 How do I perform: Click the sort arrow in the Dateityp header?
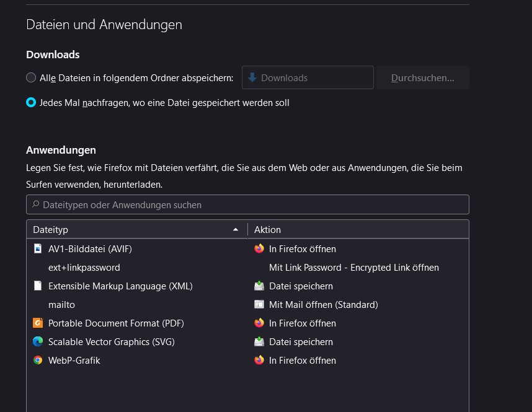(x=236, y=230)
